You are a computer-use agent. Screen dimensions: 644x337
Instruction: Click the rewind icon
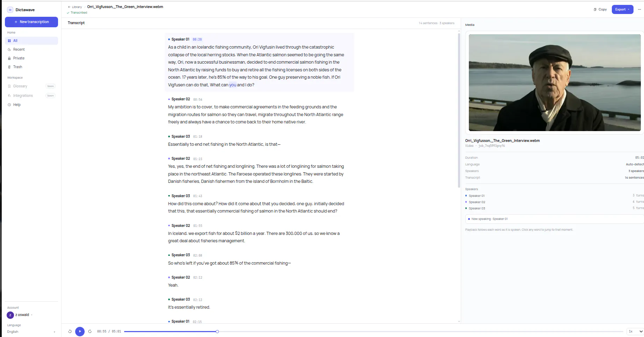point(70,331)
